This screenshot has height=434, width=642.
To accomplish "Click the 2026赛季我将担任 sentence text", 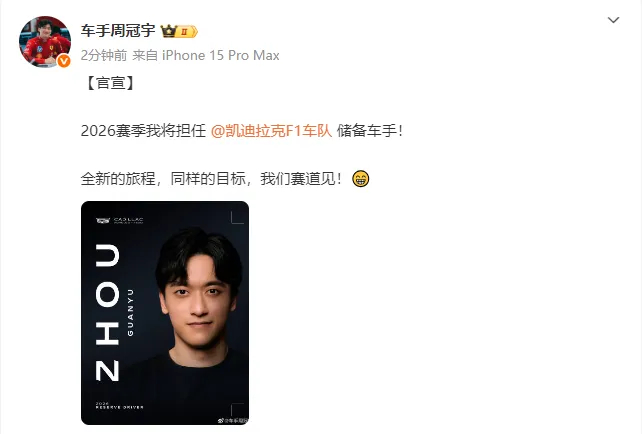I will 143,131.
